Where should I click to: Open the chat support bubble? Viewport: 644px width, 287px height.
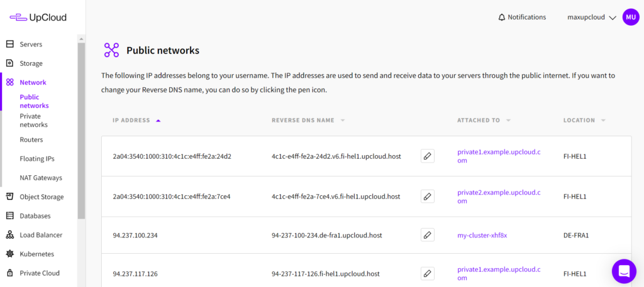[x=624, y=271]
